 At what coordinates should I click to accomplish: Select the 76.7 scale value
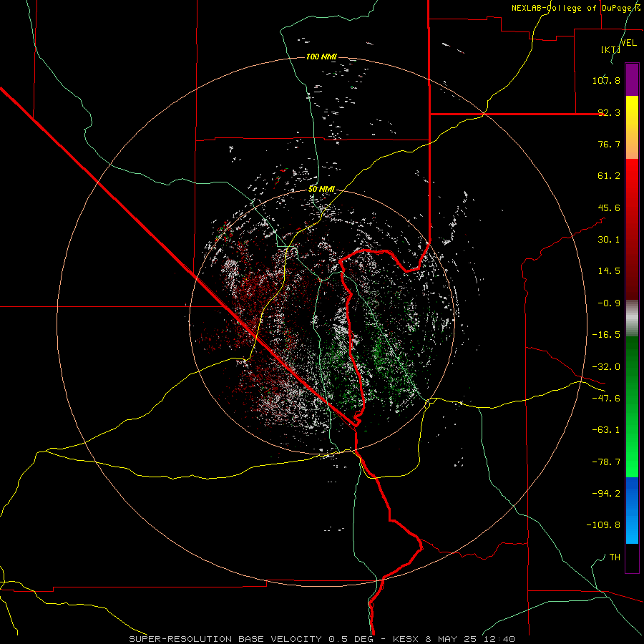point(609,144)
